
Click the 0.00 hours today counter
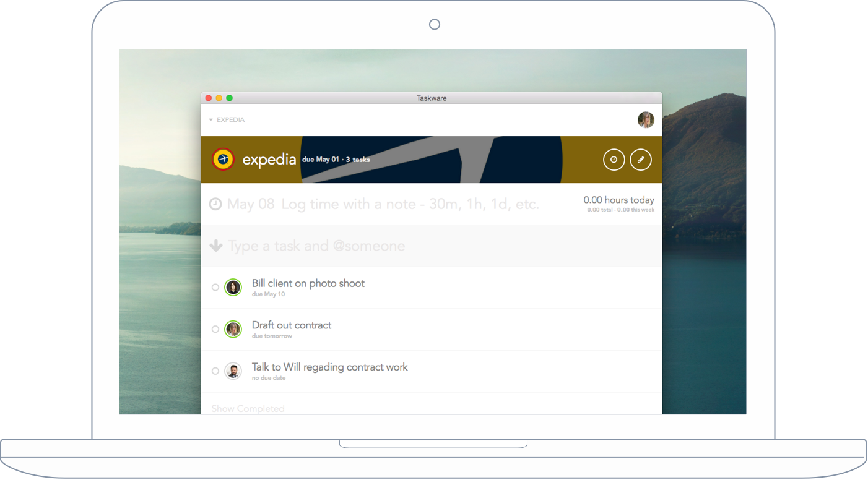[x=619, y=200]
